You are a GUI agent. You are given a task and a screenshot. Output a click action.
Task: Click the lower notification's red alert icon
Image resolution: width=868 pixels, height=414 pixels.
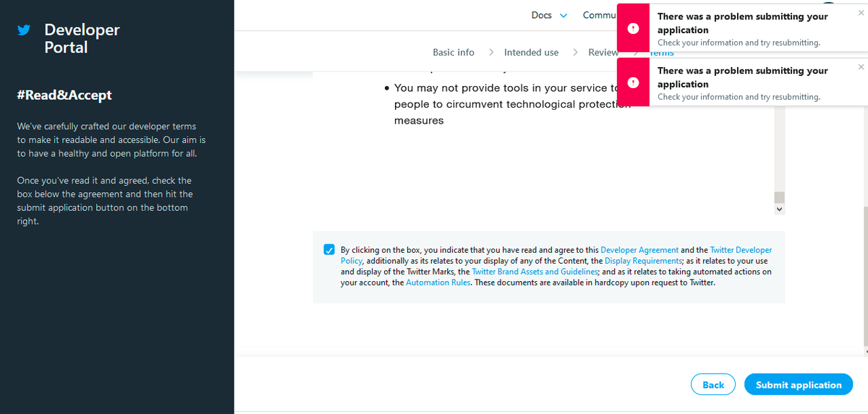click(633, 82)
